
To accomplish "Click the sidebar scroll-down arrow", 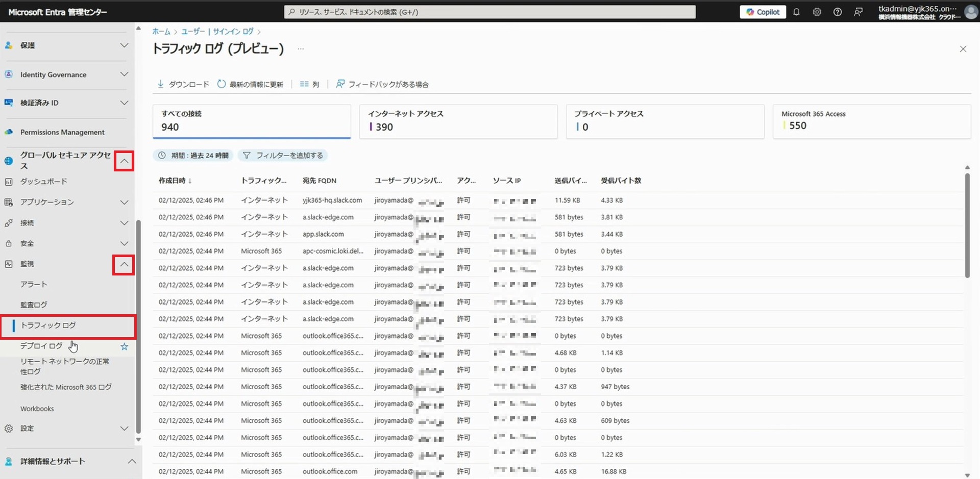I will (138, 440).
